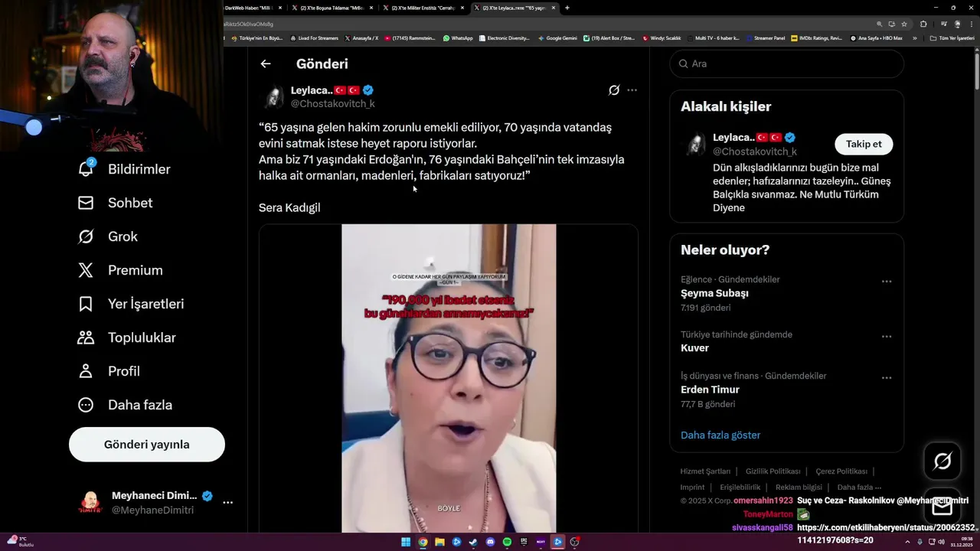Screen dimensions: 980x551
Task: Open the Ana Sayfa • HBO Max bookmark
Action: [x=877, y=38]
